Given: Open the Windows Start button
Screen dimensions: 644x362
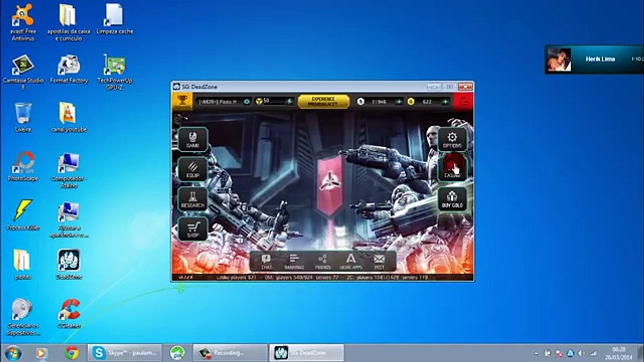Looking at the screenshot, I should click(13, 353).
